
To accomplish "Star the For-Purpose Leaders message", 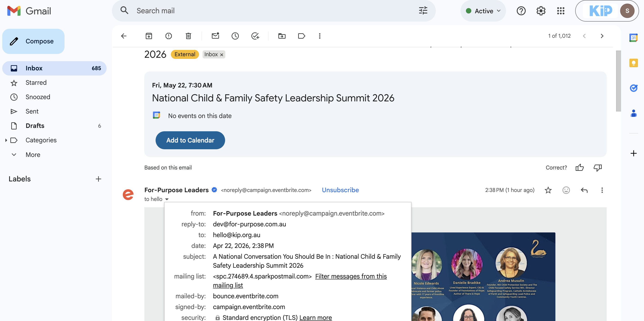I will coord(548,190).
